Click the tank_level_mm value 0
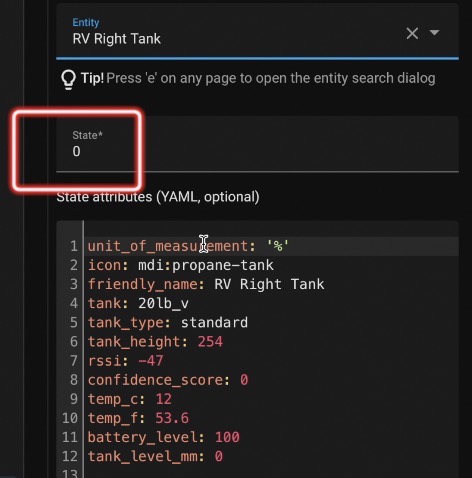 pos(219,457)
